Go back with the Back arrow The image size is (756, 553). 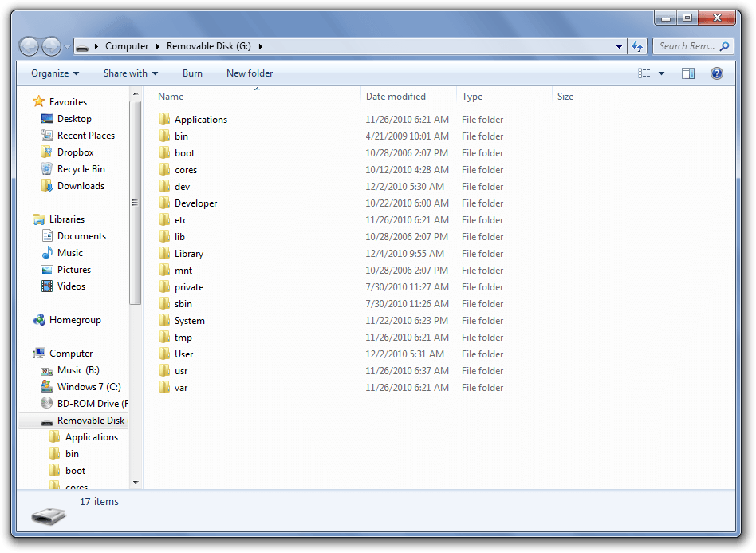29,46
